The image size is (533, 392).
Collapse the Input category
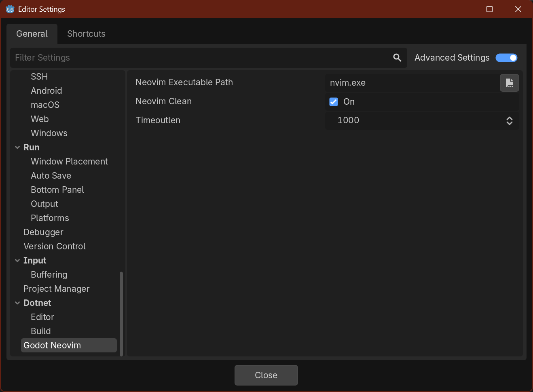click(x=17, y=261)
